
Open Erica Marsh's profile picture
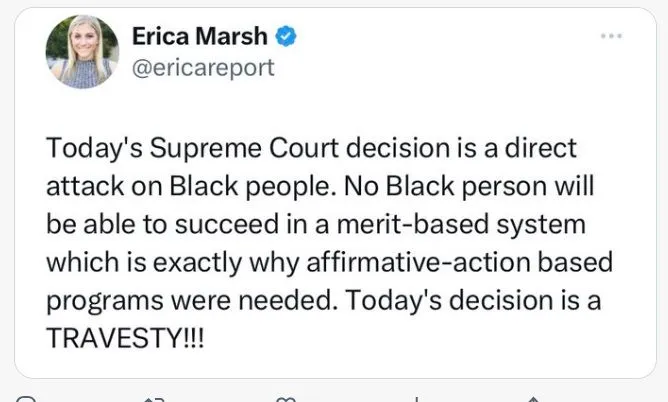[x=82, y=51]
